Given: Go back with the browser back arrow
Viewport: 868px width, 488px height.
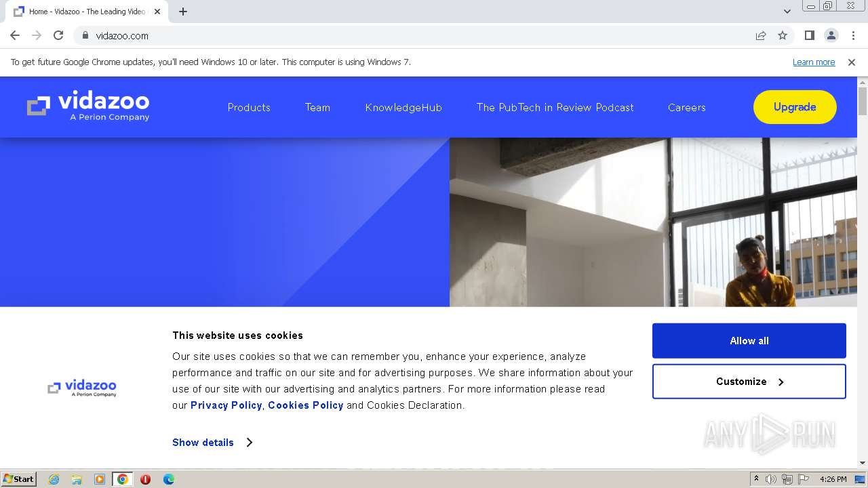Looking at the screenshot, I should [15, 35].
